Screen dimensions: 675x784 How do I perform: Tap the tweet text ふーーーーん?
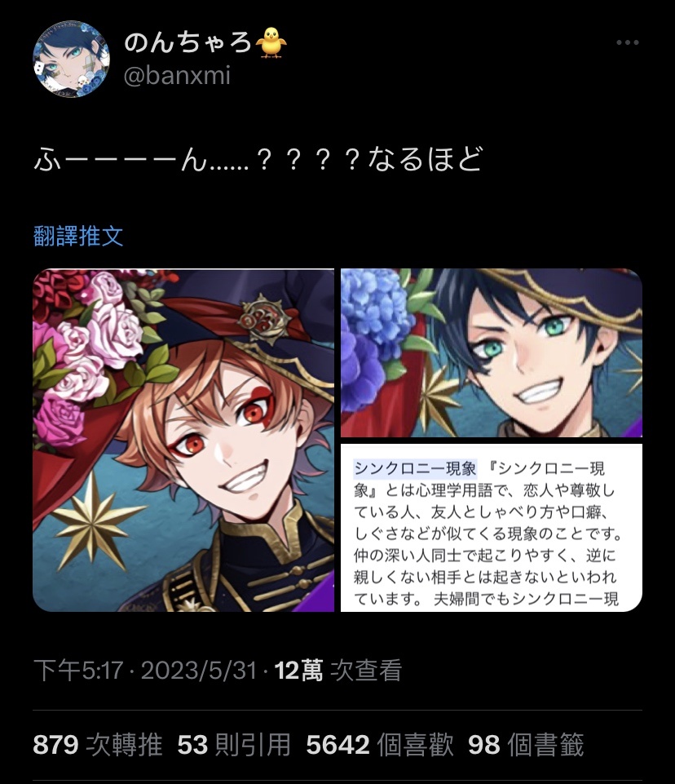point(258,160)
